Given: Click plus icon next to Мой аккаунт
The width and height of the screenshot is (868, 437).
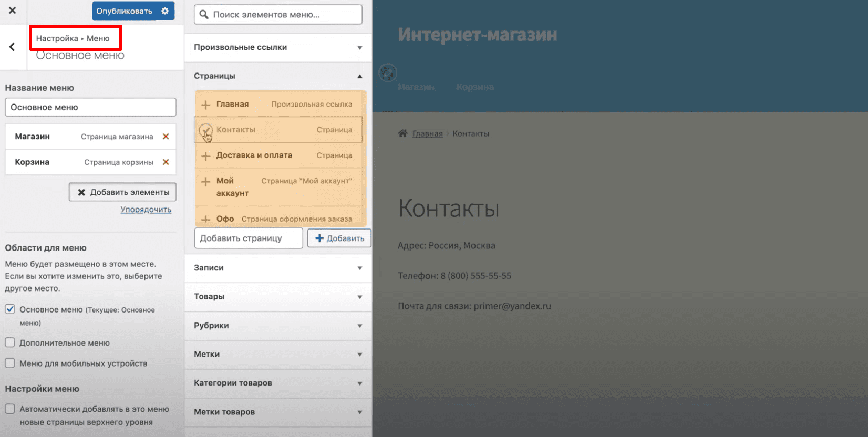Looking at the screenshot, I should 205,181.
